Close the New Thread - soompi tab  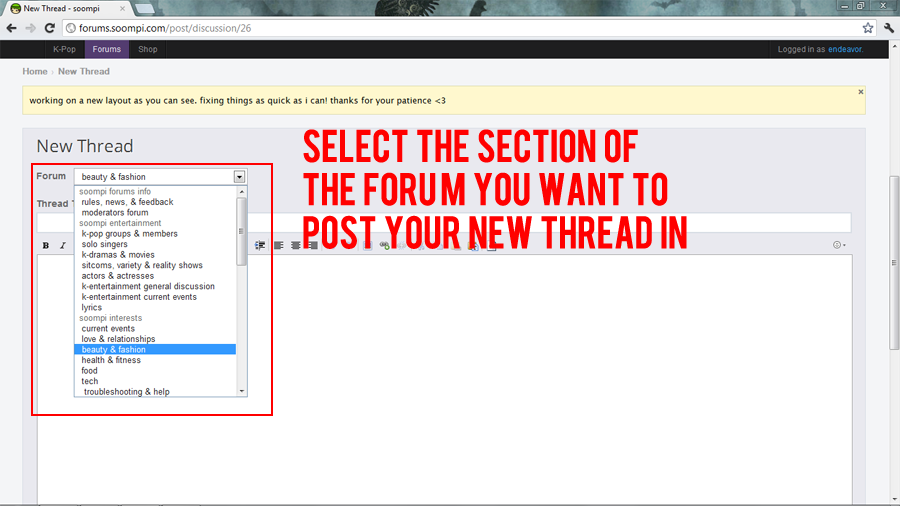pyautogui.click(x=122, y=9)
